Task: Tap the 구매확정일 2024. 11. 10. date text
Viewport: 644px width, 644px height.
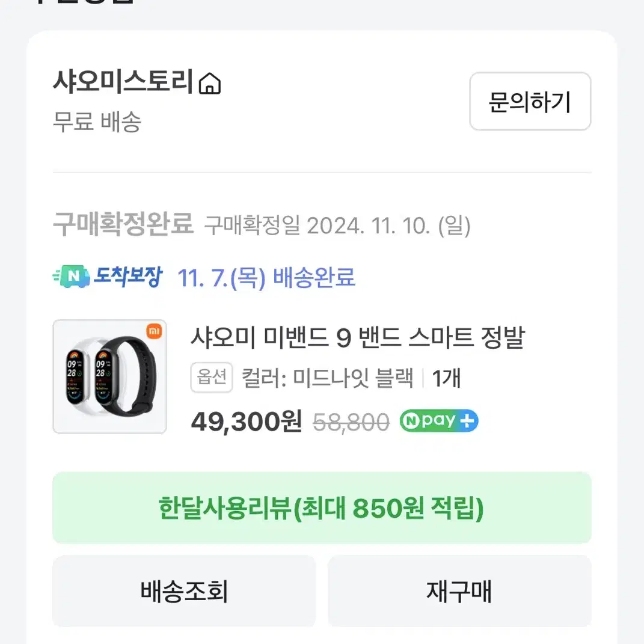Action: pyautogui.click(x=337, y=225)
